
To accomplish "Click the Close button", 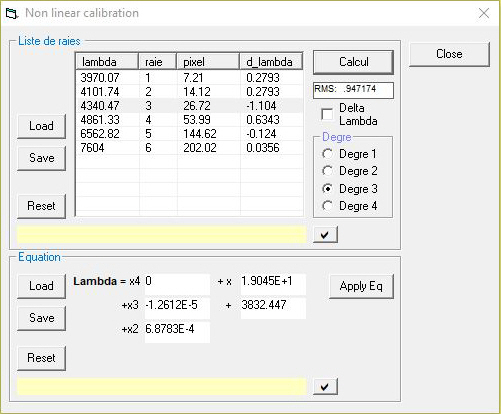I will click(x=449, y=54).
